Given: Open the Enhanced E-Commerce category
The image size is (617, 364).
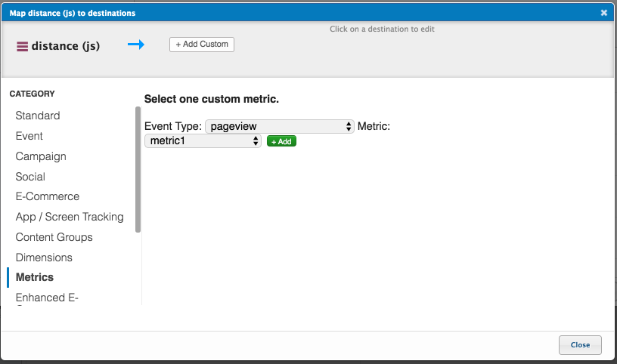Looking at the screenshot, I should (x=47, y=298).
